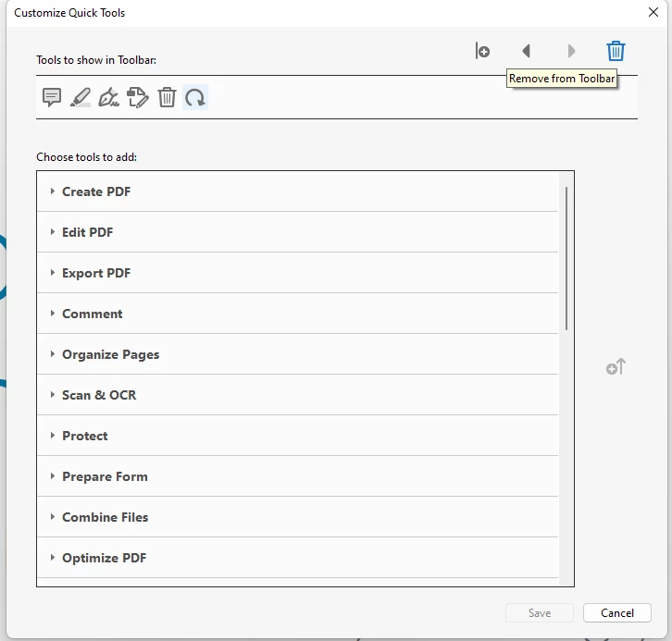This screenshot has height=641, width=672.
Task: Expand the Organize Pages category arrow
Action: tap(52, 353)
